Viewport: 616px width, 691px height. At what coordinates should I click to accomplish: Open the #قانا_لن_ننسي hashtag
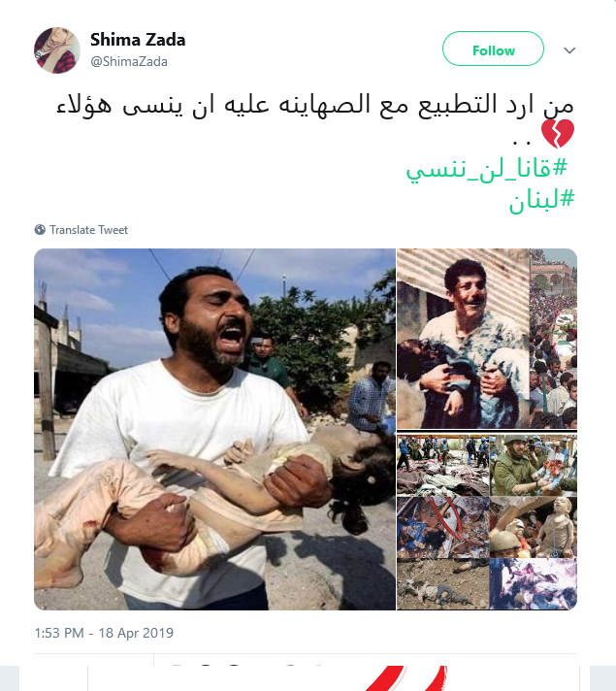pos(486,169)
